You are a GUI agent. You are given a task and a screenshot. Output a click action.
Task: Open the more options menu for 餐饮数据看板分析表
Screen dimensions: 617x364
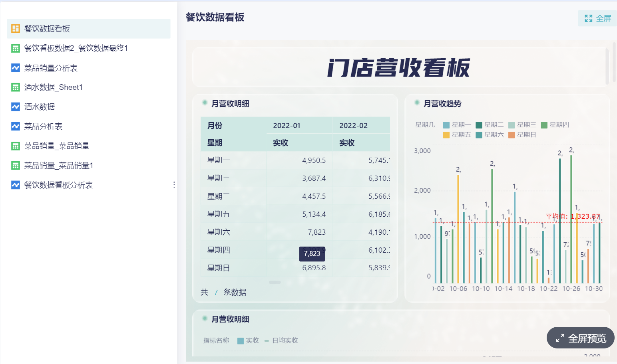tap(174, 185)
